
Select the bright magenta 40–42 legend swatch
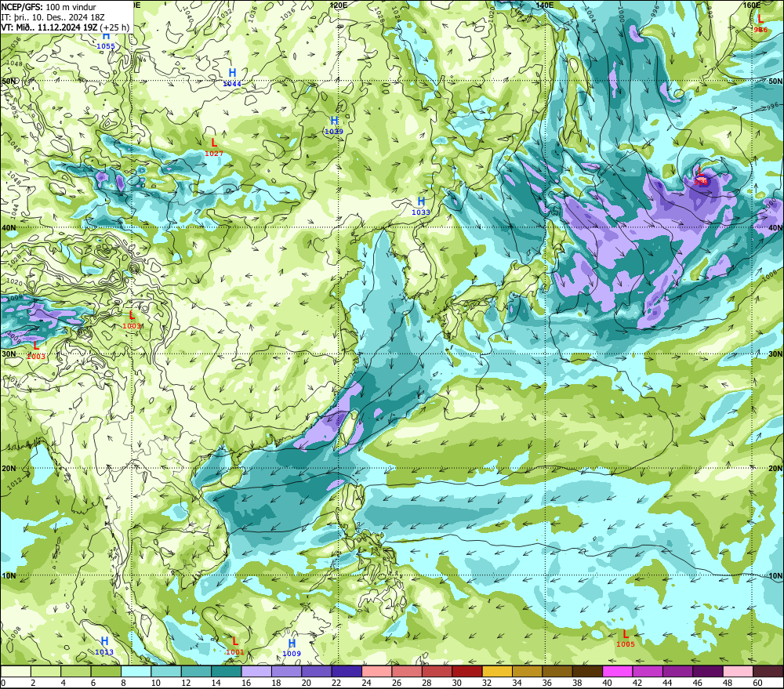pos(618,671)
